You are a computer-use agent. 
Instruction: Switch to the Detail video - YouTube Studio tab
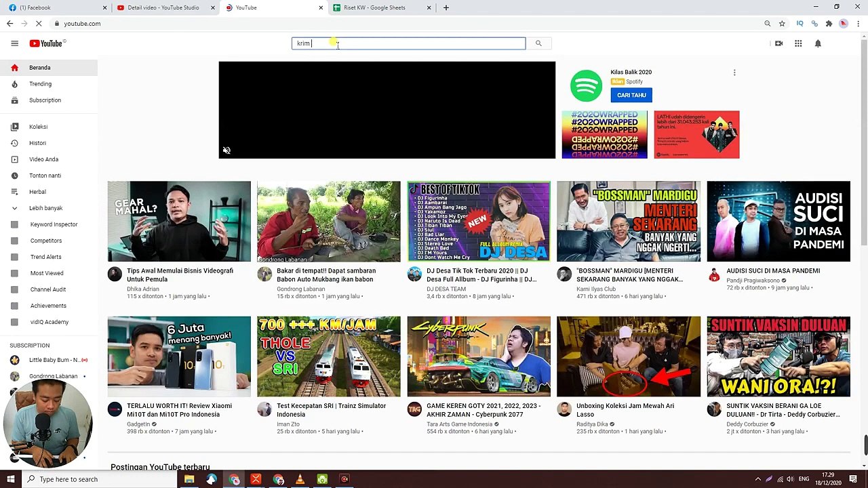coord(165,7)
